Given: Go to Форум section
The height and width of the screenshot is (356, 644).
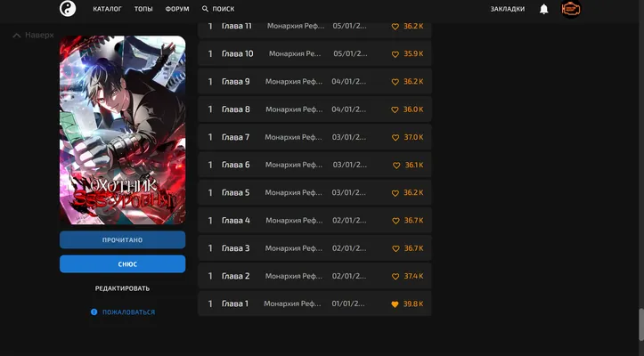Looking at the screenshot, I should (x=177, y=9).
